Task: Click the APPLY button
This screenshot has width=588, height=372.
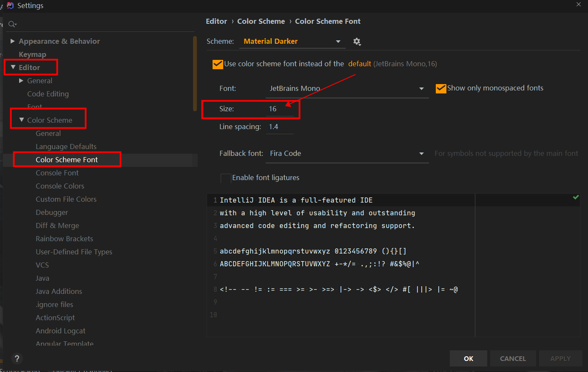Action: [x=560, y=358]
